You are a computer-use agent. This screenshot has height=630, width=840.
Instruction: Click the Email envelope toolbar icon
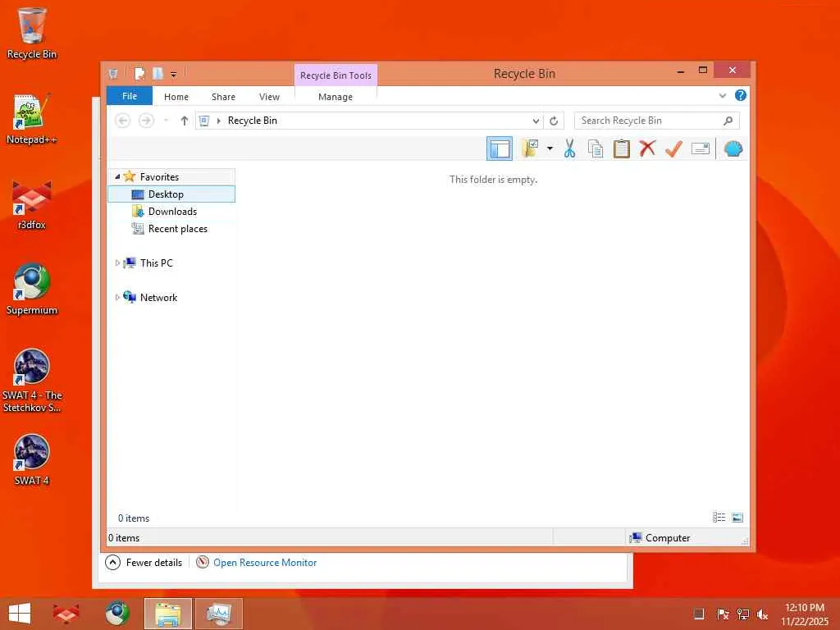(701, 148)
